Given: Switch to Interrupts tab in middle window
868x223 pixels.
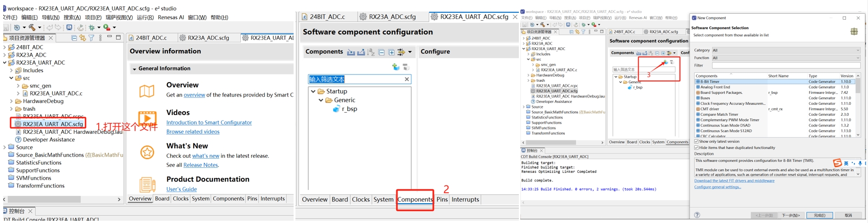Looking at the screenshot, I should (x=465, y=200).
